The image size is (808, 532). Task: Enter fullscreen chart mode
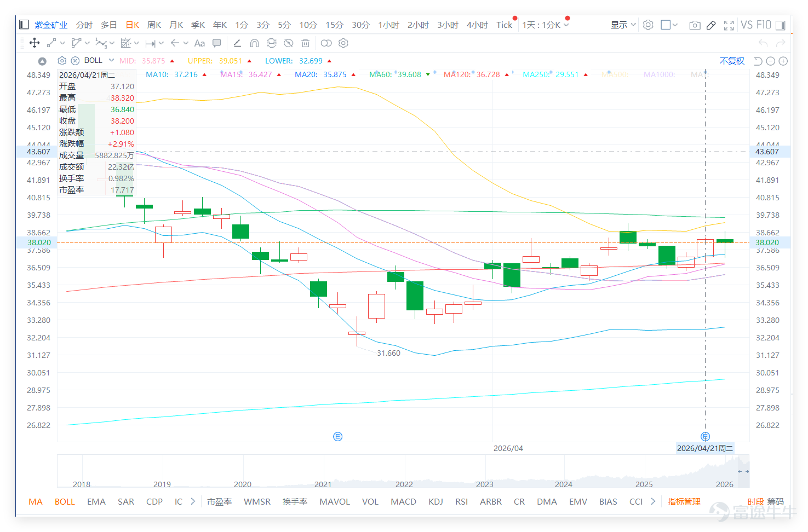729,25
